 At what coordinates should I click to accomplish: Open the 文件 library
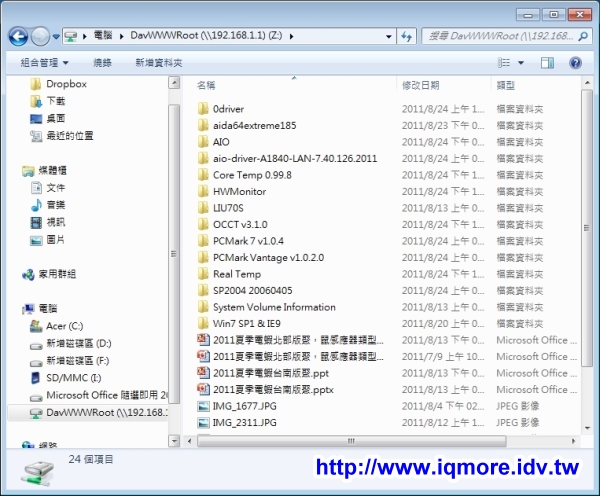click(56, 188)
